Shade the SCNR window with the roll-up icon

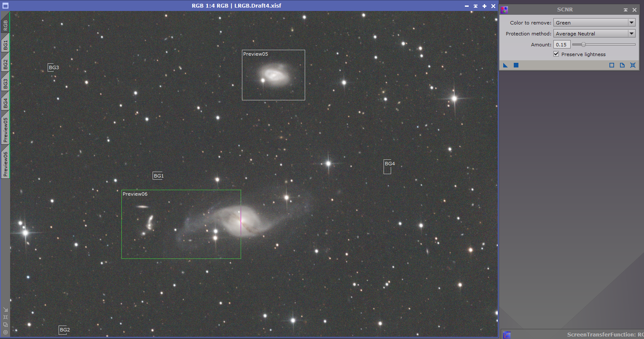(625, 10)
